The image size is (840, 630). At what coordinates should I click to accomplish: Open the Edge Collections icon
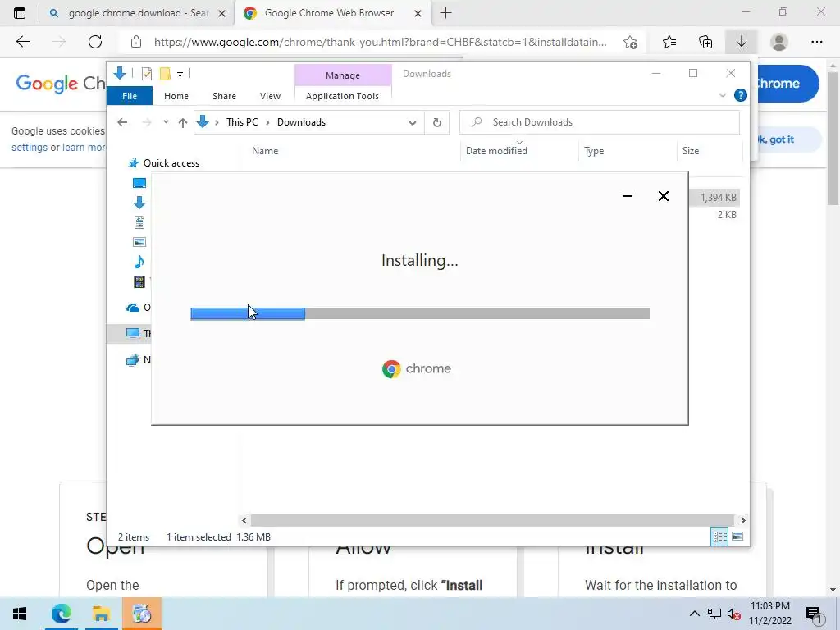coord(705,42)
